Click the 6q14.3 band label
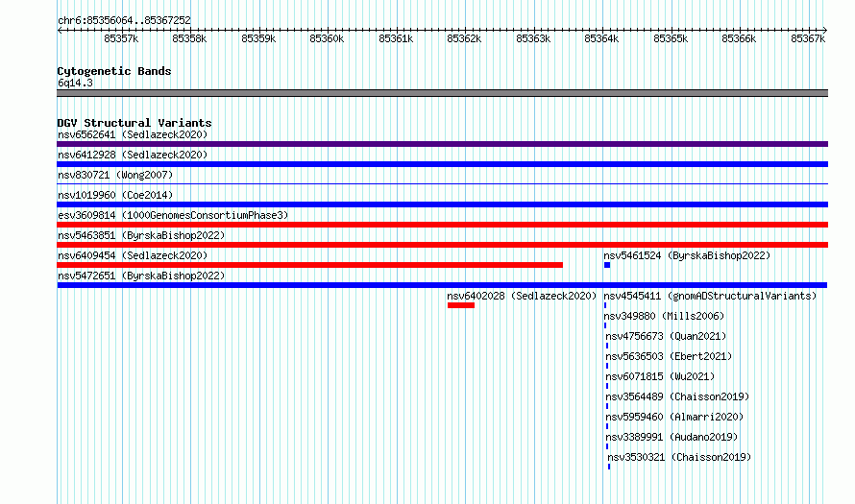Image resolution: width=855 pixels, height=504 pixels. 75,83
